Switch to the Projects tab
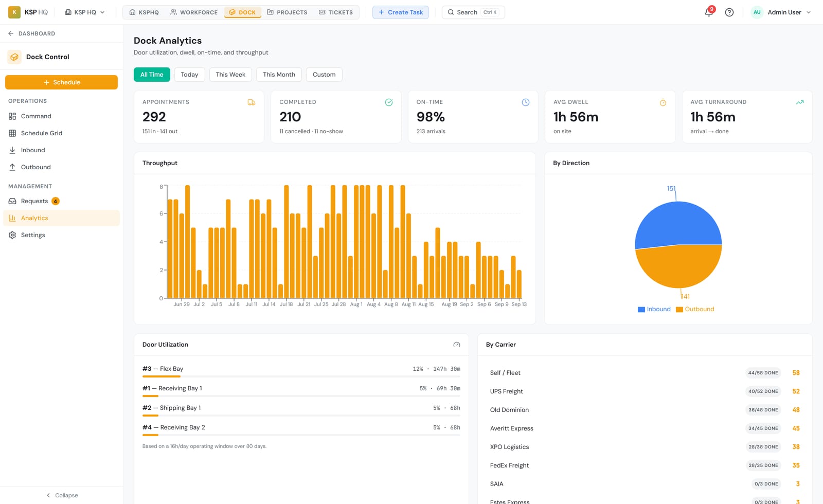Screen dimensions: 823x504 point(287,12)
